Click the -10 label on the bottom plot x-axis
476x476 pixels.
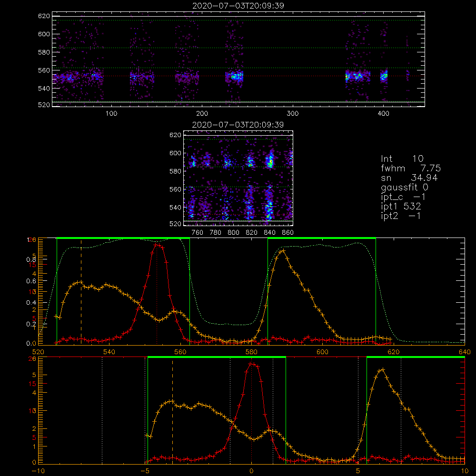[38, 471]
